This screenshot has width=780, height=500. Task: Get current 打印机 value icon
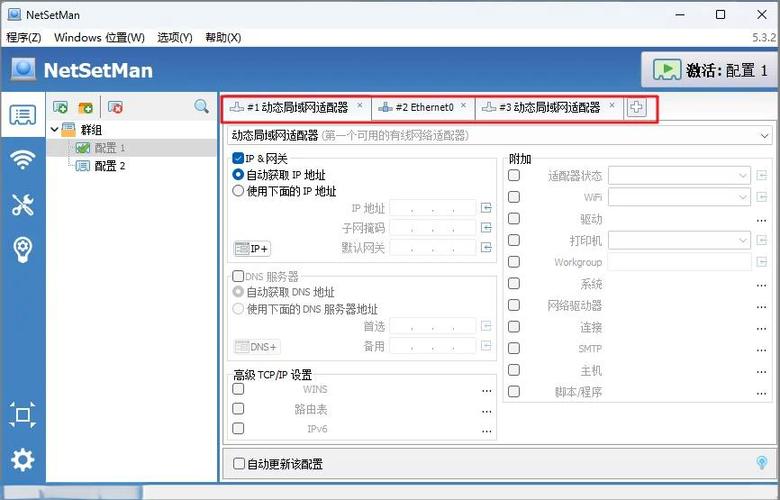point(761,240)
